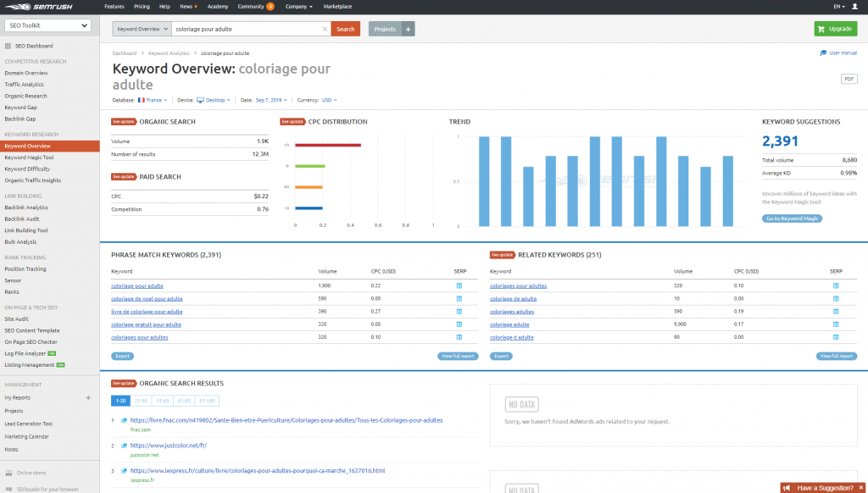Open the EN language dropdown
This screenshot has height=493, width=868.
(x=839, y=7)
